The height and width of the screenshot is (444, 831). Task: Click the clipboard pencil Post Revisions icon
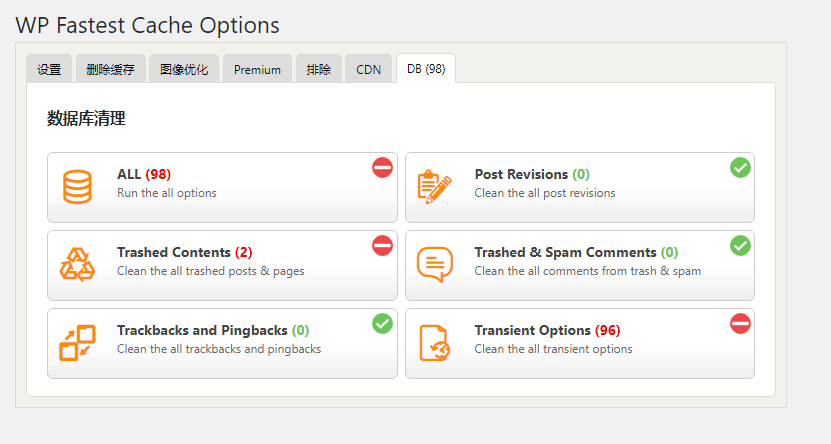[435, 187]
